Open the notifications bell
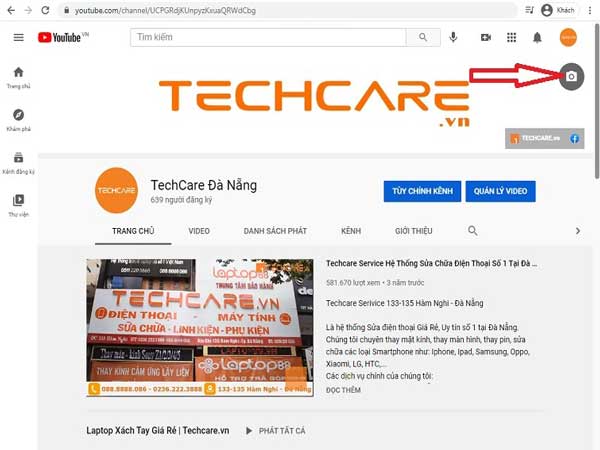The image size is (600, 450). point(538,37)
